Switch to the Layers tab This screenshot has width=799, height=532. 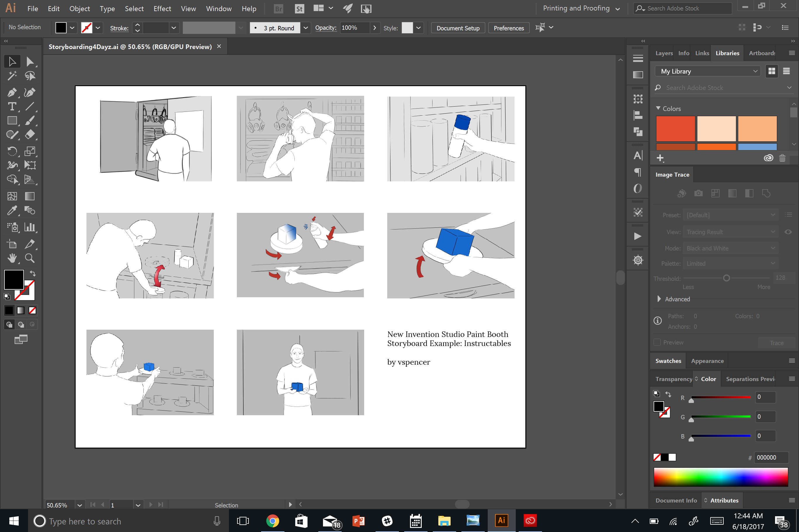[663, 53]
